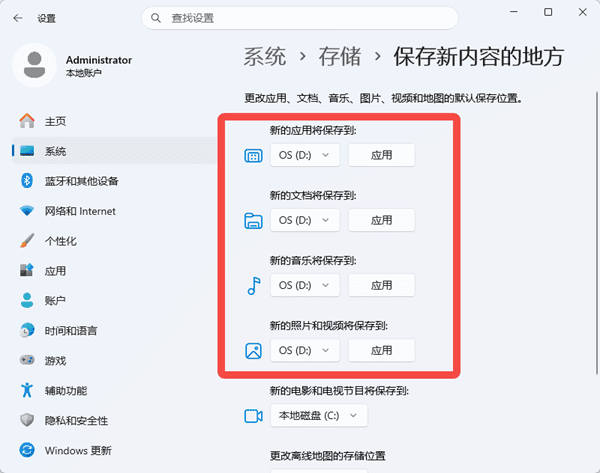600x473 pixels.
Task: Go to 存储 breadcrumb
Action: pos(340,57)
